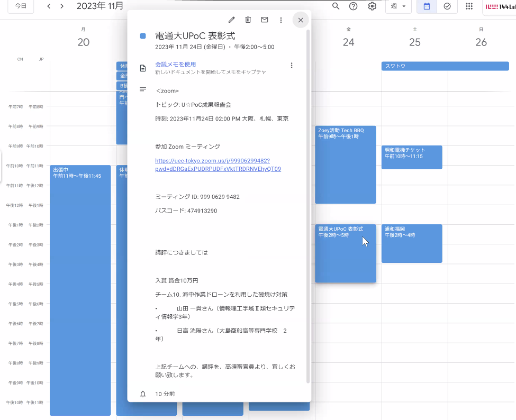Viewport: 516px width, 420px height.
Task: Click the ミーティング ID text line
Action: (197, 197)
